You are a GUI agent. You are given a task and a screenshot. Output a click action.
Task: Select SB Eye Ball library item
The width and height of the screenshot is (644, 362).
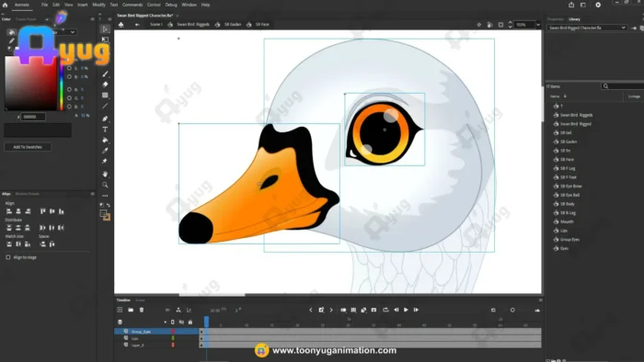(569, 195)
